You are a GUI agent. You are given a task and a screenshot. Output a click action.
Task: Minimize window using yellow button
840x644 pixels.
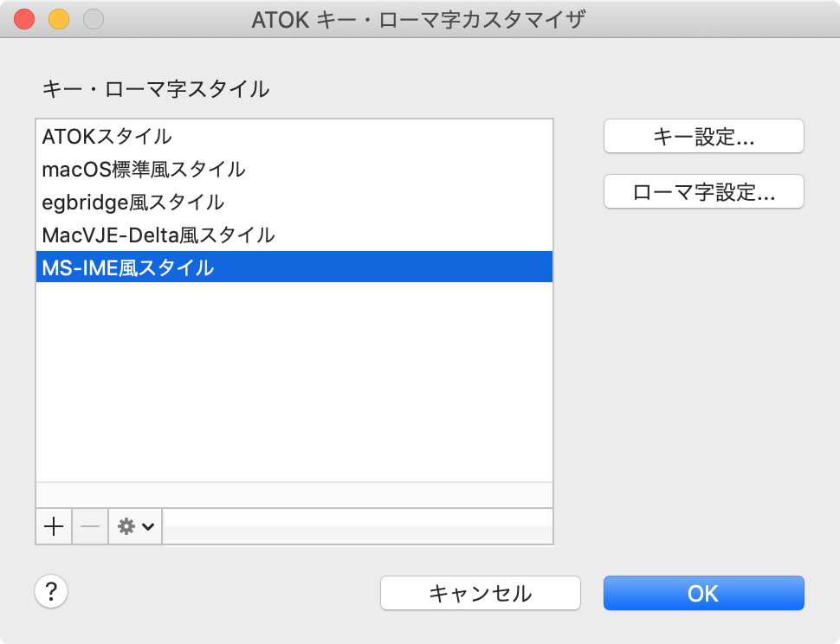pos(59,19)
